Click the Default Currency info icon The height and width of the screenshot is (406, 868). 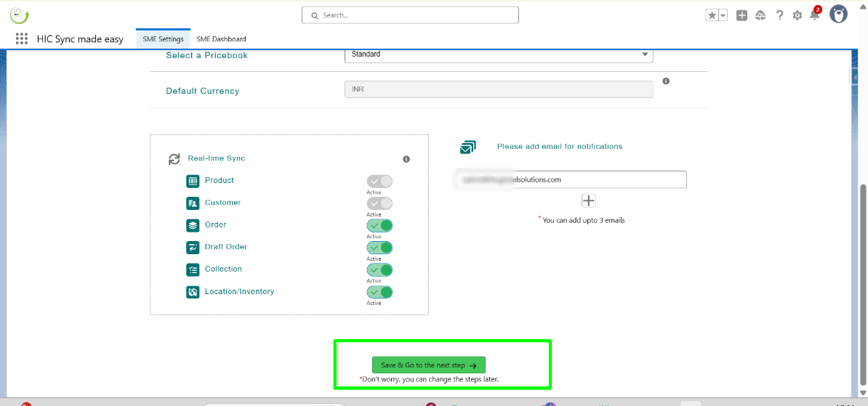pos(666,81)
